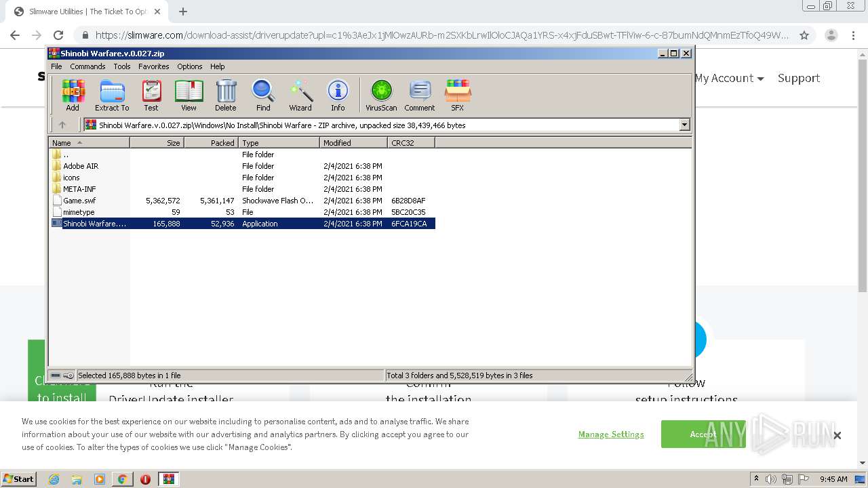Bookmark this page with the star
Viewport: 868px width, 488px height.
(804, 35)
